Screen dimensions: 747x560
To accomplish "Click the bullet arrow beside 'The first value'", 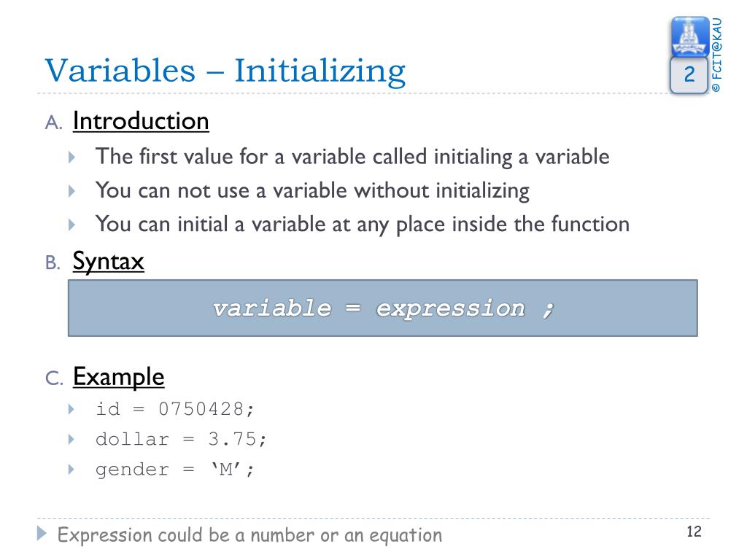I will tap(71, 157).
